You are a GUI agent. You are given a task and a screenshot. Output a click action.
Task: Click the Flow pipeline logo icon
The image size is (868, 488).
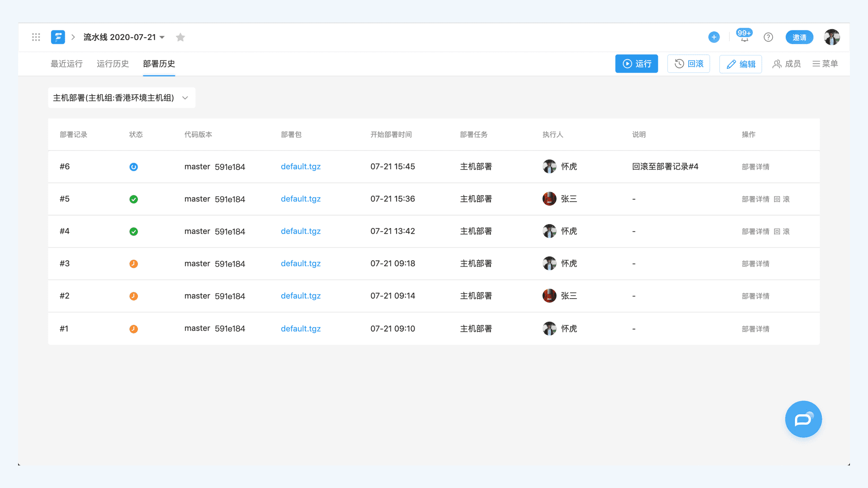pos(58,37)
